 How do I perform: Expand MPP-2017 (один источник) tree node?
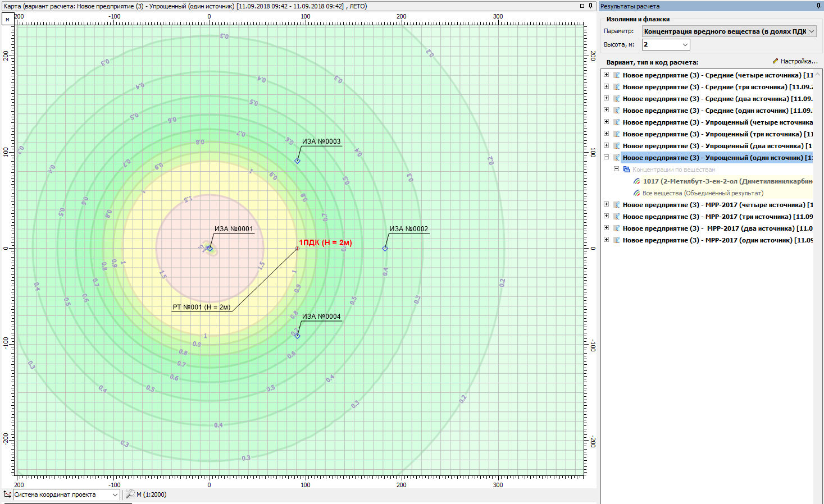606,240
